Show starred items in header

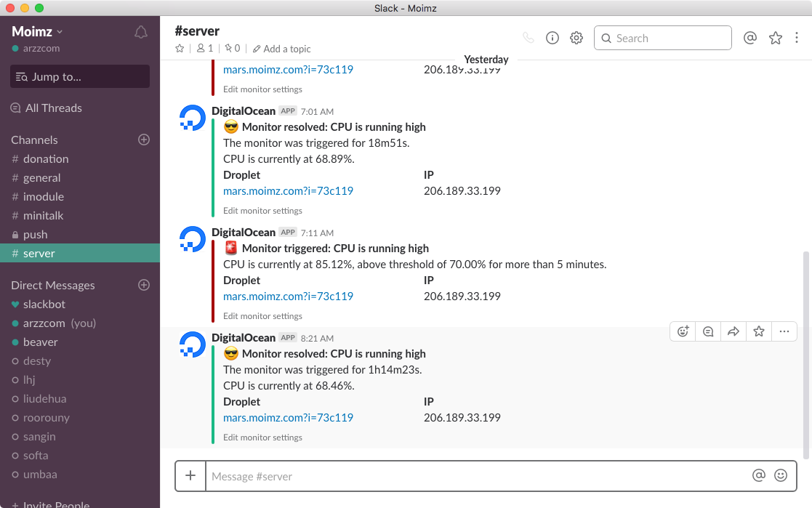pyautogui.click(x=776, y=39)
